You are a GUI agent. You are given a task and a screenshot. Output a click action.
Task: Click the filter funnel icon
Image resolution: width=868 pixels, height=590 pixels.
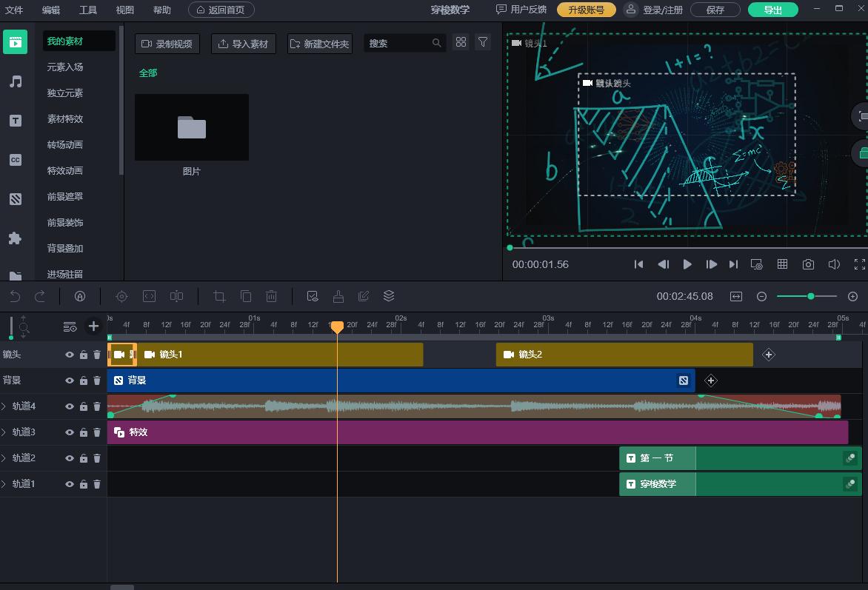click(x=483, y=42)
